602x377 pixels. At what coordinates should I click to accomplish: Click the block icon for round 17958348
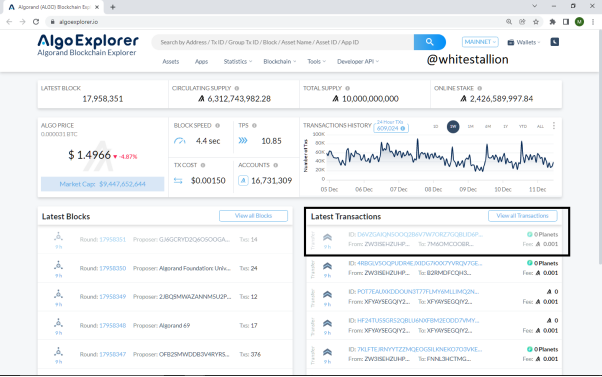(x=58, y=323)
